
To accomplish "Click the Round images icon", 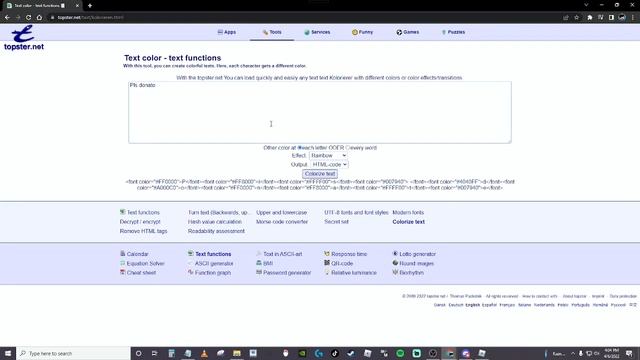I will (x=395, y=263).
